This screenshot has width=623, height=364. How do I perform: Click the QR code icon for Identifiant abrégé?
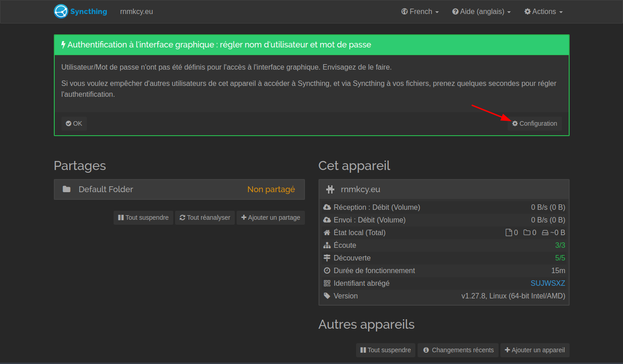click(x=327, y=283)
